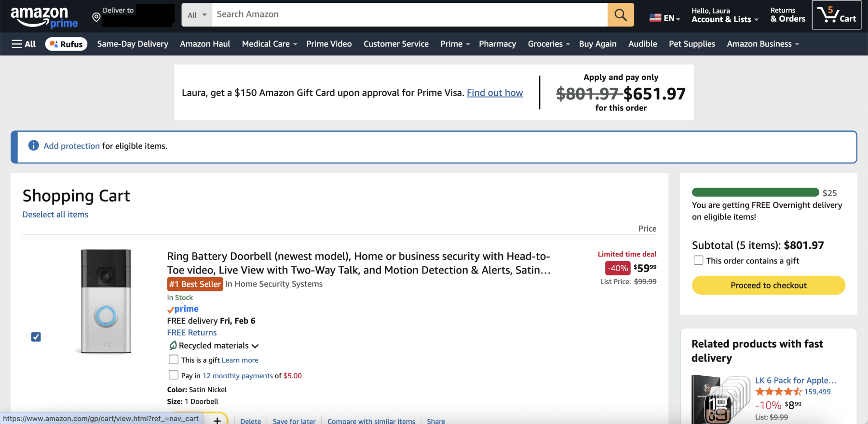Click the delivery location pin icon
This screenshot has height=424, width=868.
pyautogui.click(x=96, y=17)
